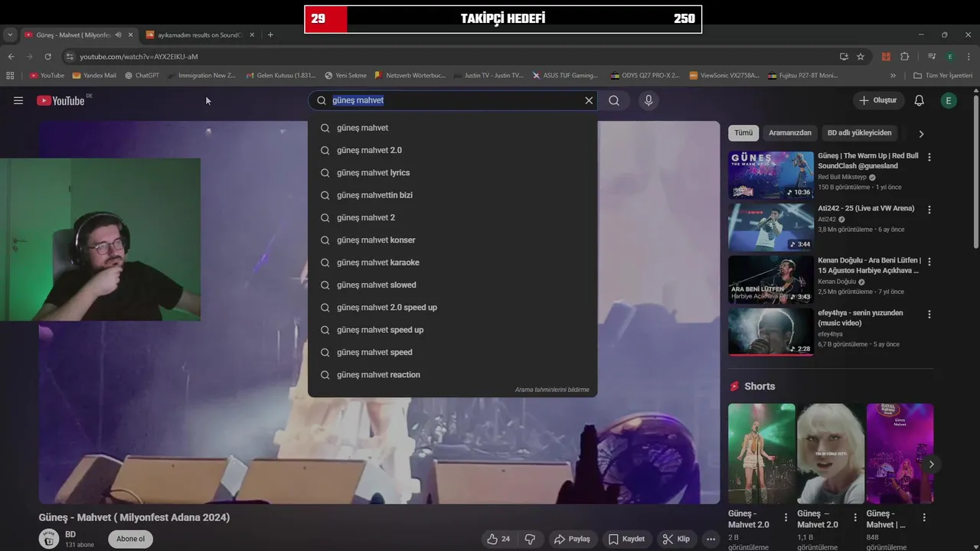Click the magnifier search submit button
The width and height of the screenshot is (980, 551).
click(x=614, y=100)
